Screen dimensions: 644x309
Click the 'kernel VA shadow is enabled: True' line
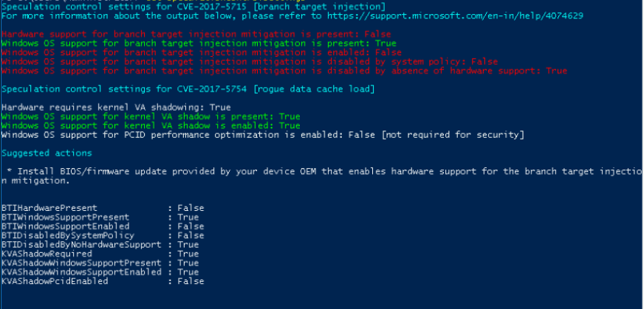[151, 125]
